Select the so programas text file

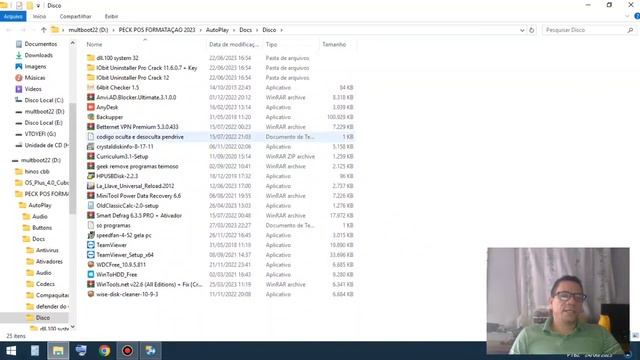(x=113, y=225)
